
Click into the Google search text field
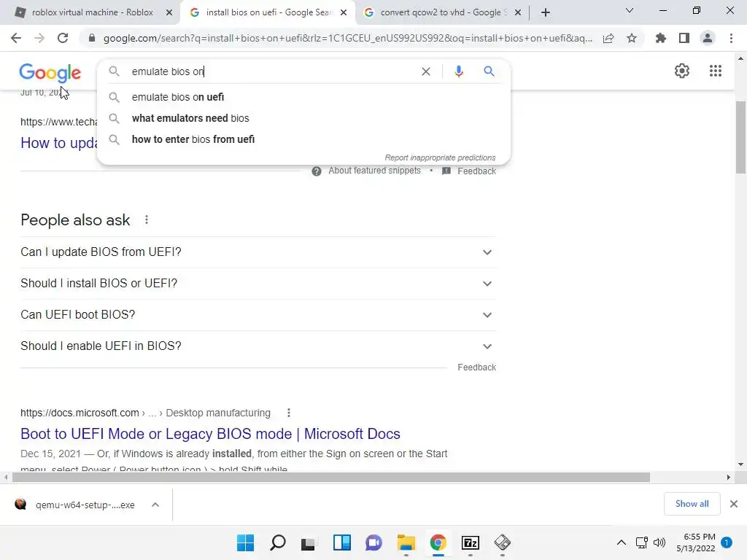(271, 71)
